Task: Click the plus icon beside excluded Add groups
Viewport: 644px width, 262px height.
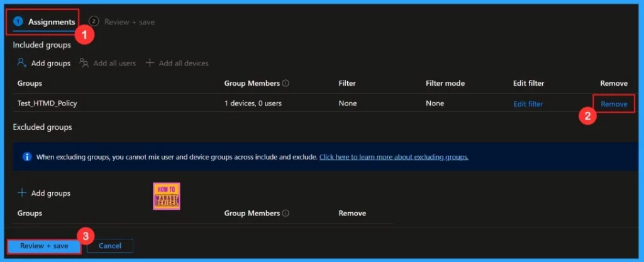Action: coord(22,193)
